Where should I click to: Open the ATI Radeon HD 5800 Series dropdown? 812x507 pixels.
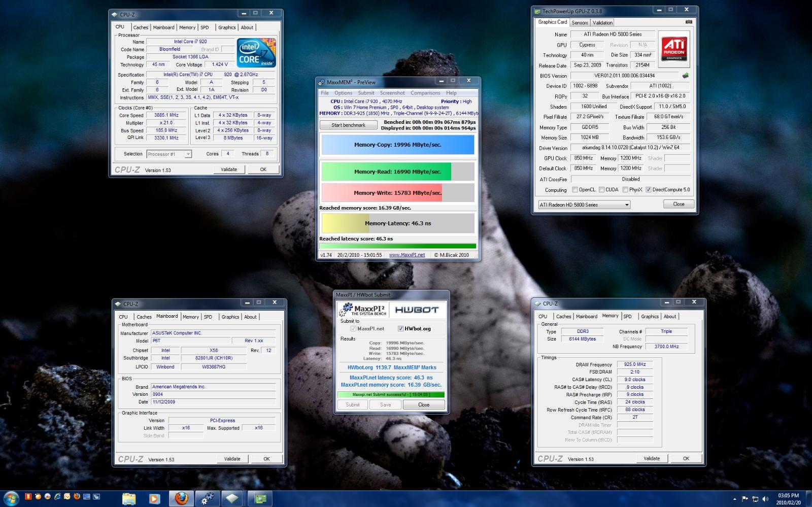pos(584,205)
